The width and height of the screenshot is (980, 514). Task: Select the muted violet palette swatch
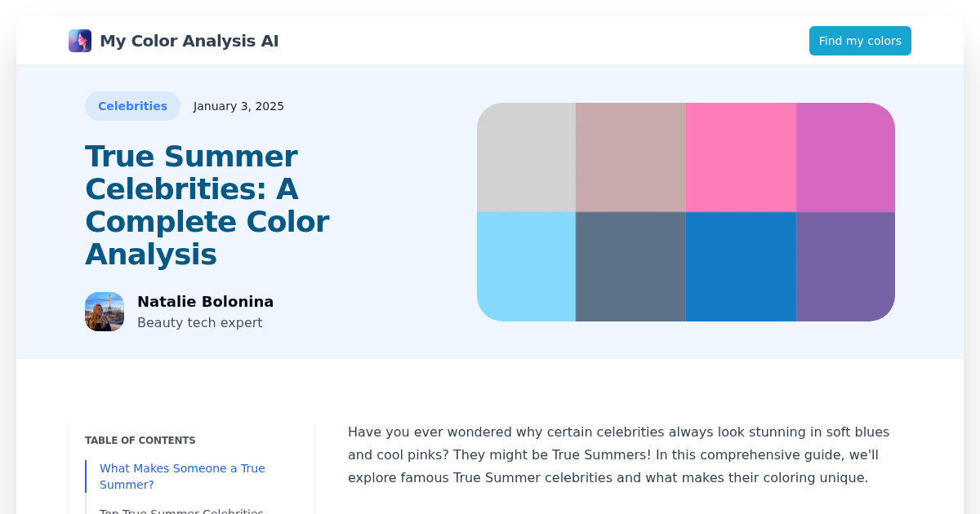click(844, 266)
